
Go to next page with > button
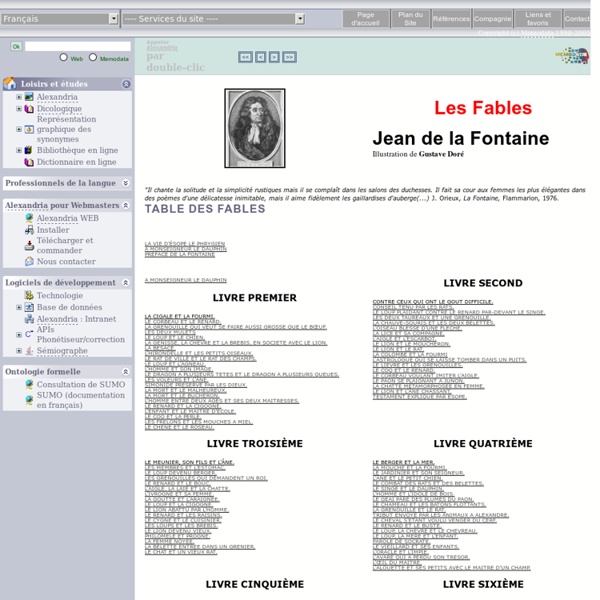pos(274,57)
